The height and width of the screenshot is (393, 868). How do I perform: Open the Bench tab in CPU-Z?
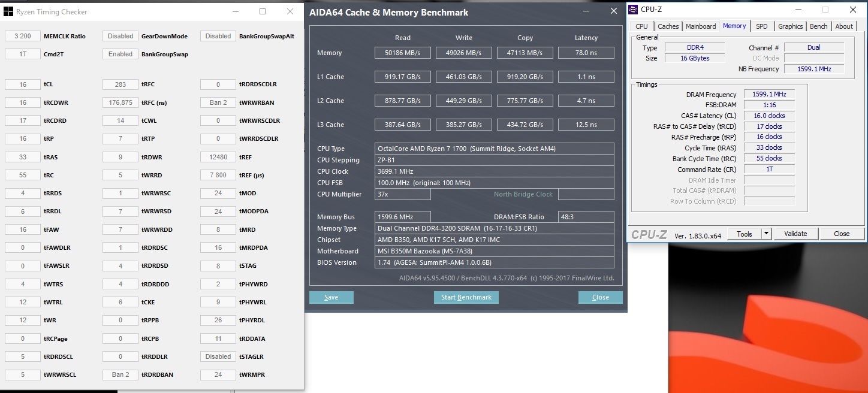818,26
